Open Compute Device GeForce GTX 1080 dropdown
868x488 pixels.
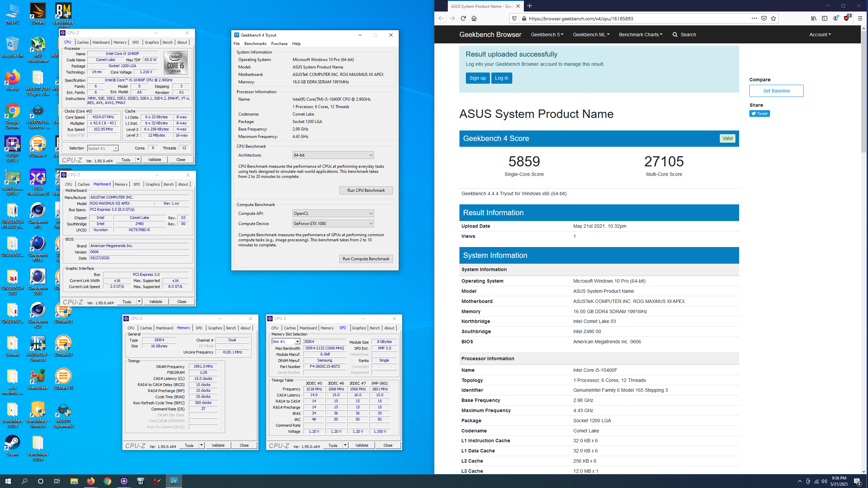[333, 223]
